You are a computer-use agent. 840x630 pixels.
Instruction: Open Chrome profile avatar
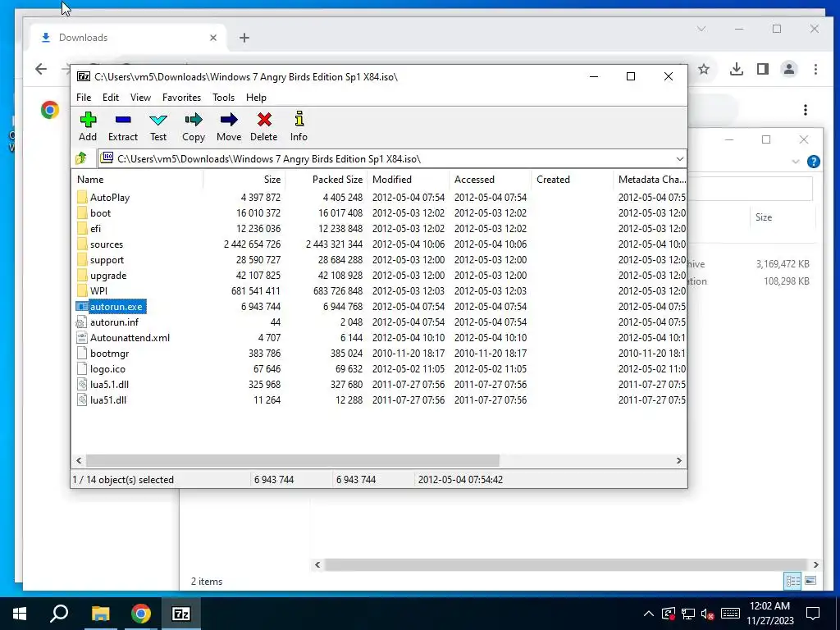(x=789, y=69)
